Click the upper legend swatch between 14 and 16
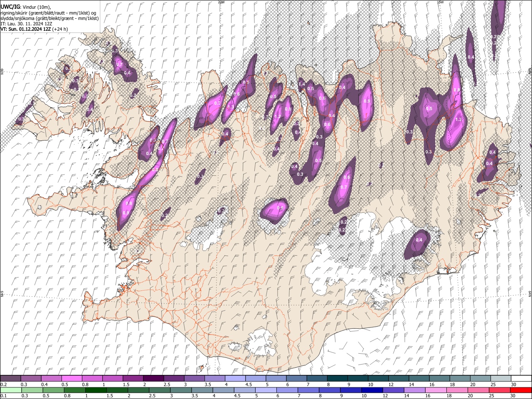This screenshot has width=532, height=399. pos(419,378)
